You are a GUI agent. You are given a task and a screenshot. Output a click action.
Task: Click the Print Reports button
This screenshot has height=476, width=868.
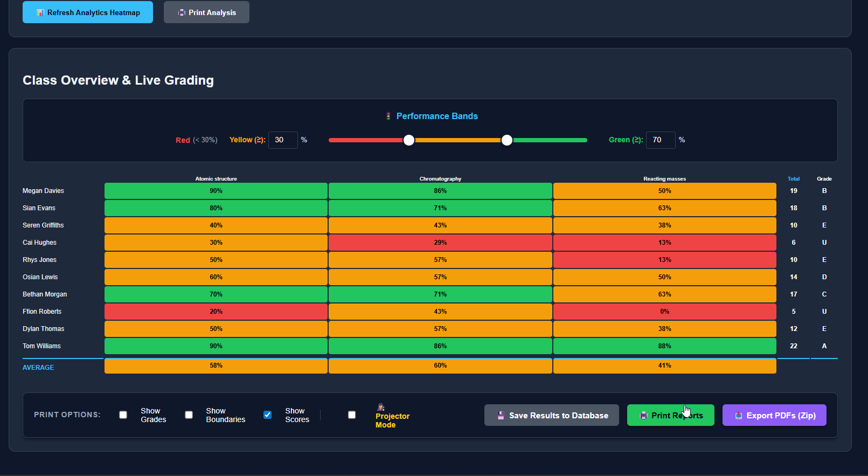point(671,415)
